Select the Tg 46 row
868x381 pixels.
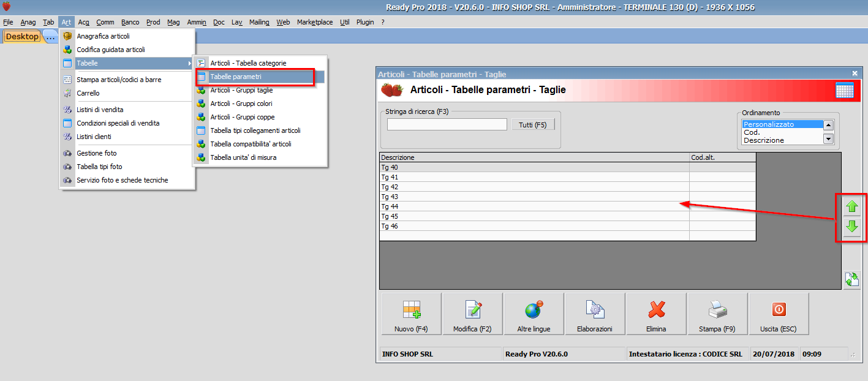568,226
